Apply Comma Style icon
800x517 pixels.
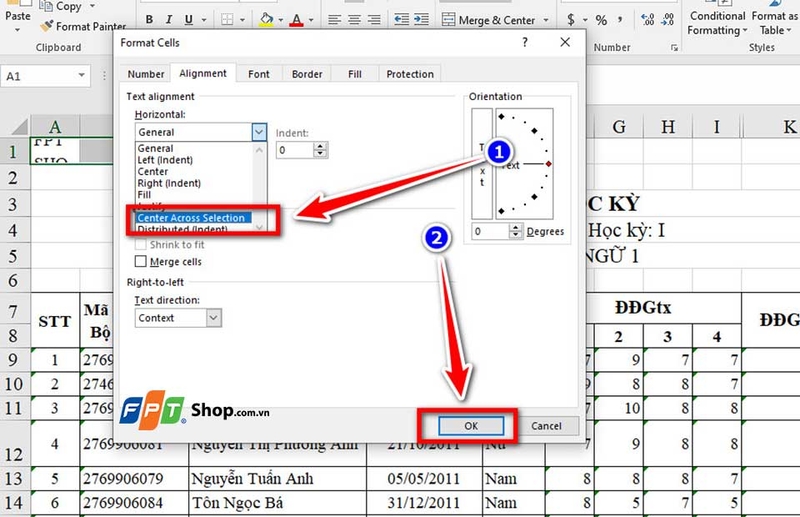point(620,20)
